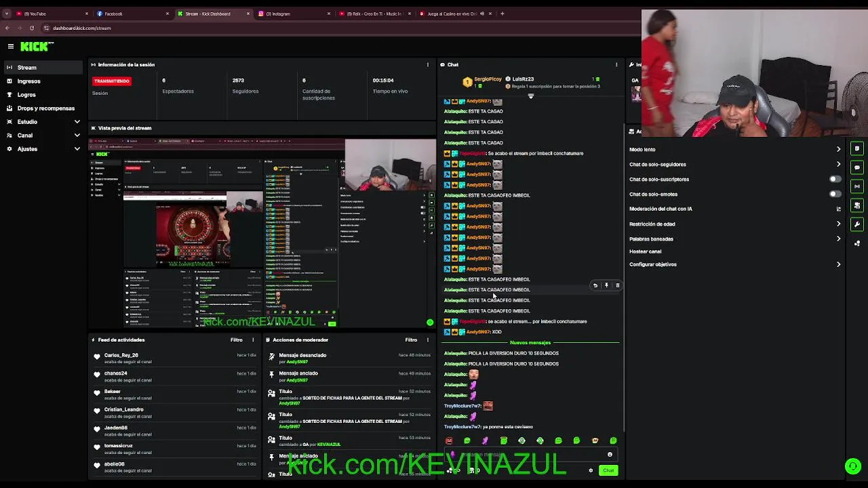Click the stream preview thumbnail
The width and height of the screenshot is (868, 488).
click(262, 233)
